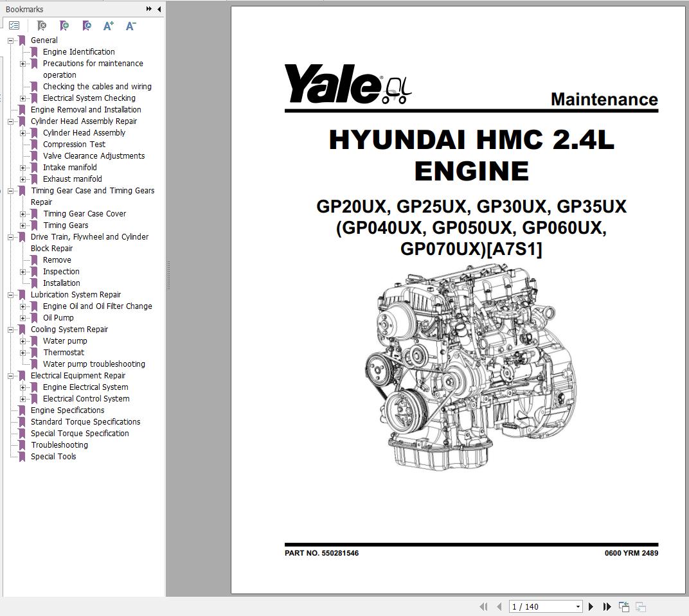This screenshot has width=689, height=616.
Task: Click the bookmark icon beside Special Tools
Action: tap(22, 457)
